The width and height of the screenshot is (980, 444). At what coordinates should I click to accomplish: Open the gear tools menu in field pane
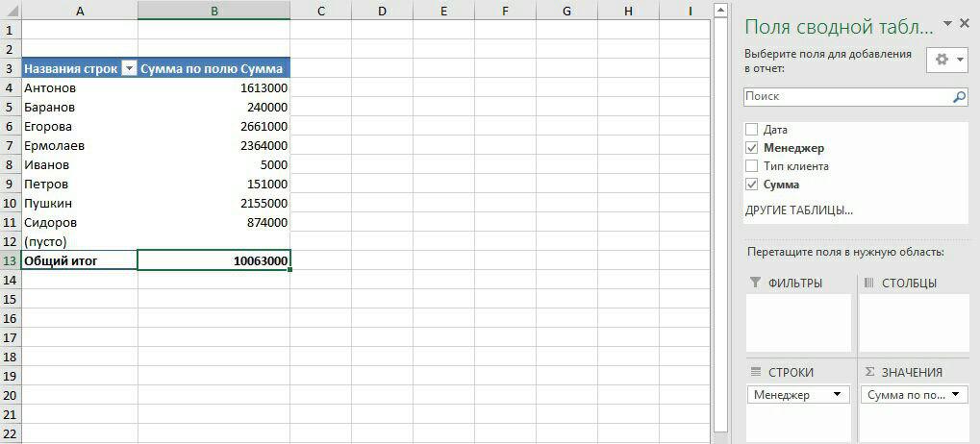tap(945, 60)
